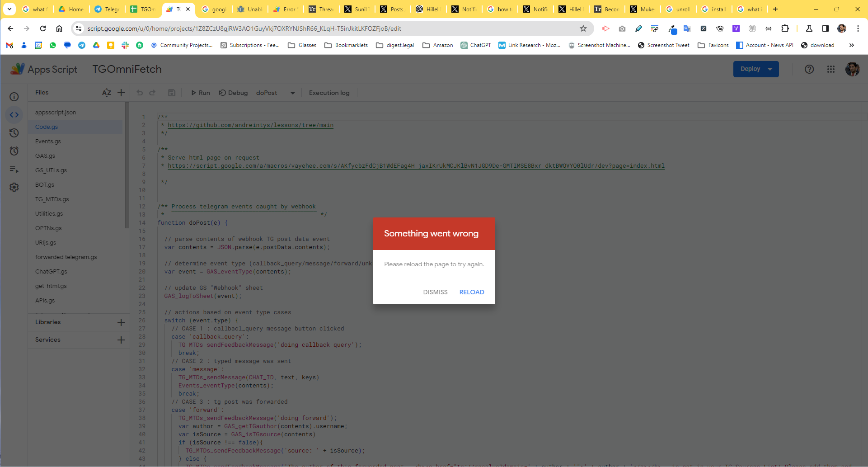Click the save project icon
Image resolution: width=868 pixels, height=467 pixels.
pyautogui.click(x=172, y=93)
